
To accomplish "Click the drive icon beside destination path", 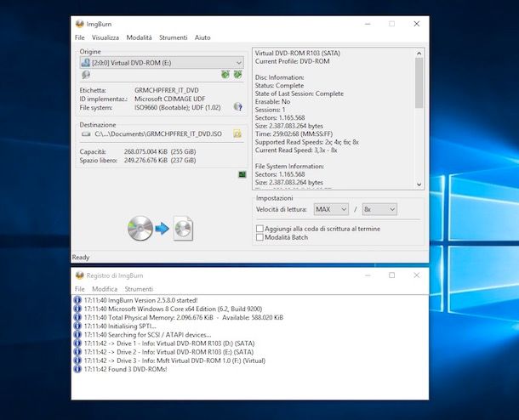I will [87, 134].
